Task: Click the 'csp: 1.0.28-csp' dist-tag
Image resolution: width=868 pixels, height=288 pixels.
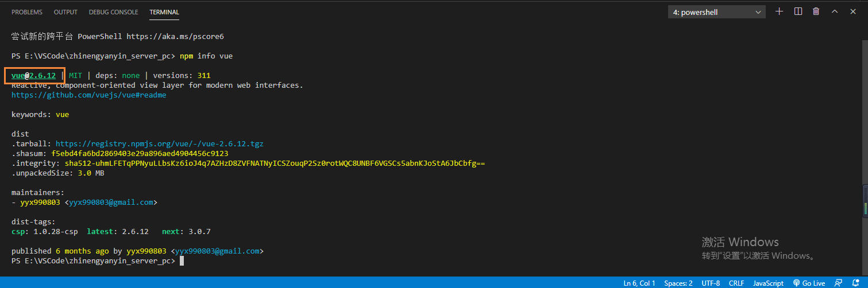Action: pos(45,231)
